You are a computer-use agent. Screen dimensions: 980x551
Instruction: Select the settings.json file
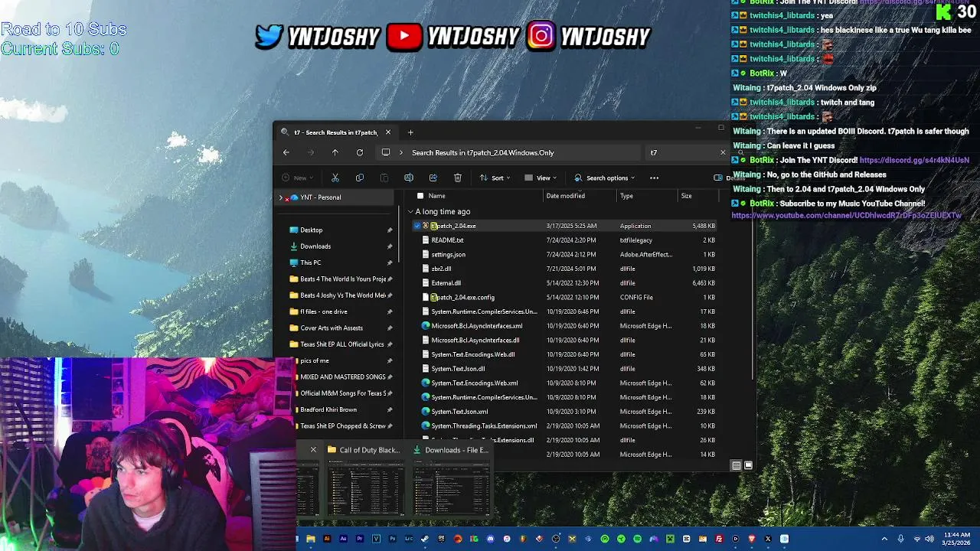click(x=448, y=254)
